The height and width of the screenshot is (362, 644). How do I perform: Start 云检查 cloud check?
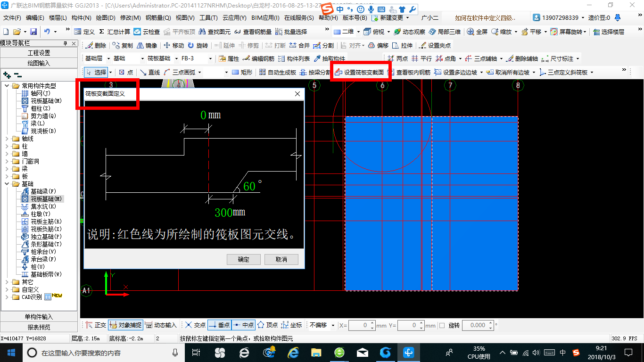pyautogui.click(x=147, y=32)
